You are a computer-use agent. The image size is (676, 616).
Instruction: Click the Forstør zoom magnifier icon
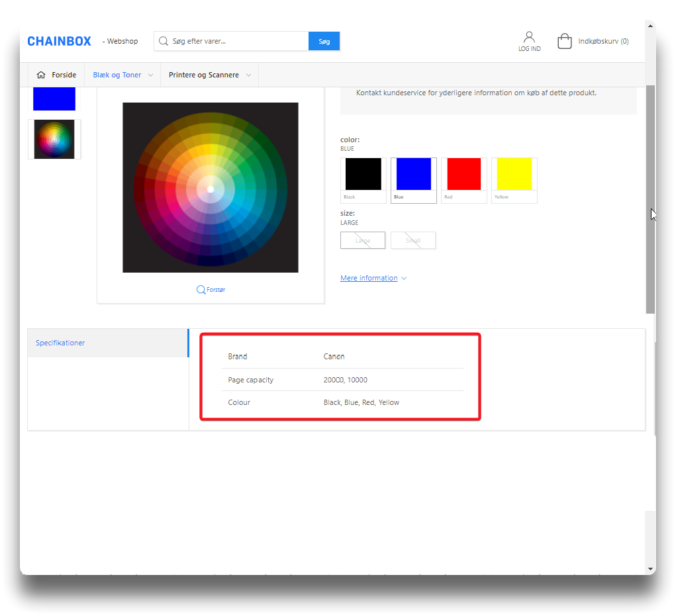pyautogui.click(x=201, y=290)
